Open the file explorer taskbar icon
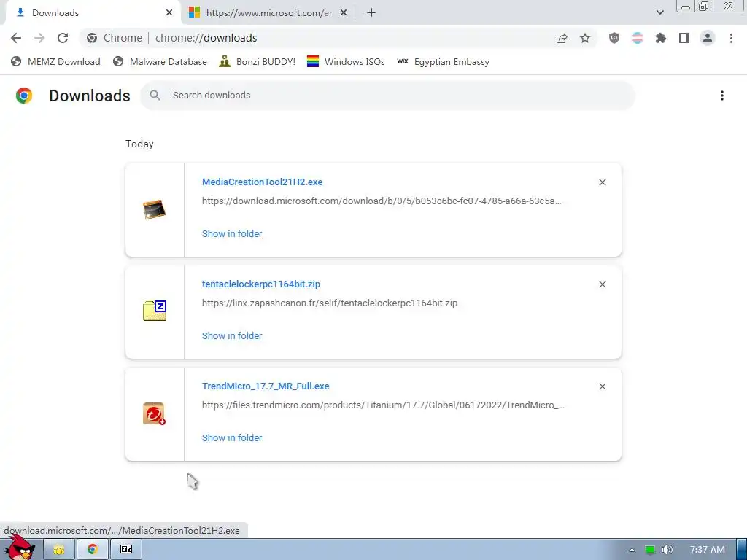This screenshot has width=747, height=560. tap(59, 550)
